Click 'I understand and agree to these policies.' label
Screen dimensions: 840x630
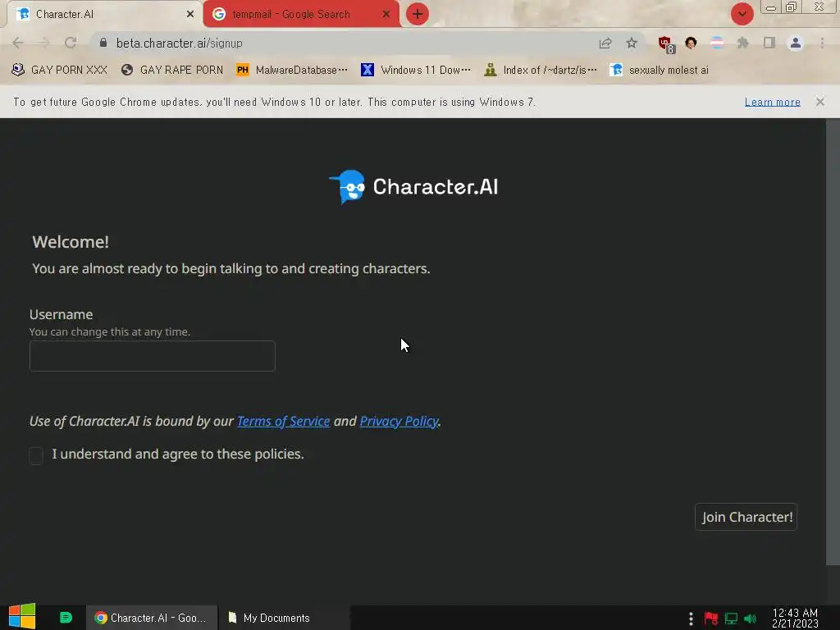pyautogui.click(x=178, y=454)
